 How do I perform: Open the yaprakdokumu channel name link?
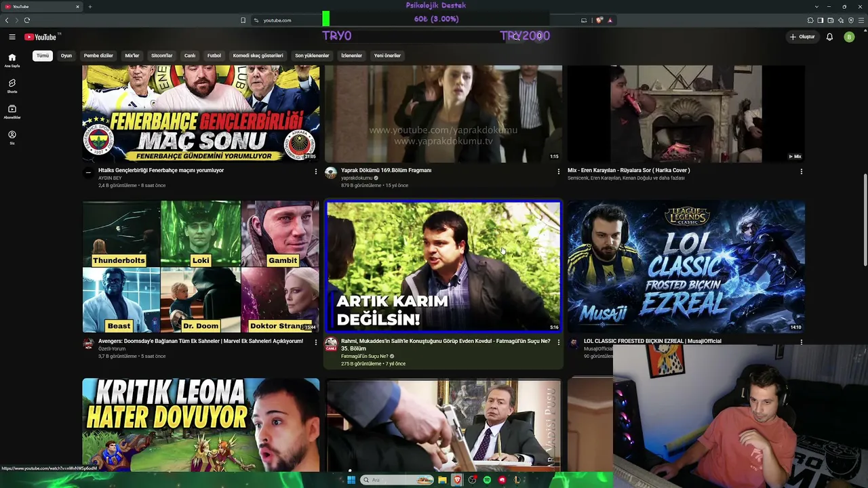pyautogui.click(x=357, y=178)
